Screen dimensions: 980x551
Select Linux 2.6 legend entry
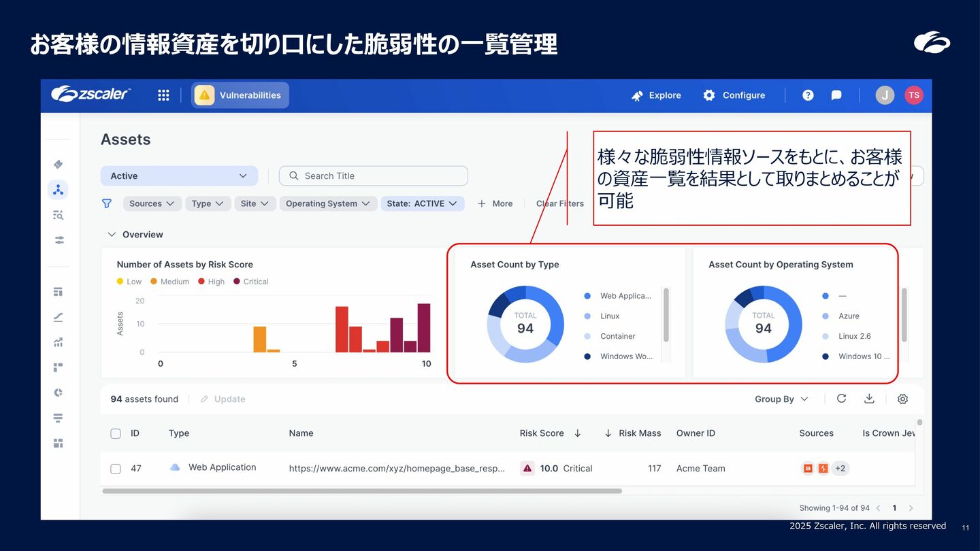coord(846,336)
